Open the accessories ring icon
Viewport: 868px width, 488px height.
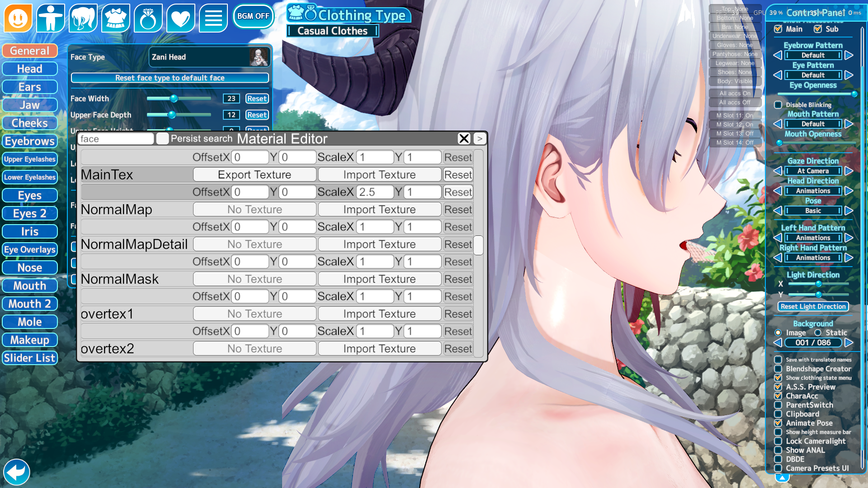[148, 18]
